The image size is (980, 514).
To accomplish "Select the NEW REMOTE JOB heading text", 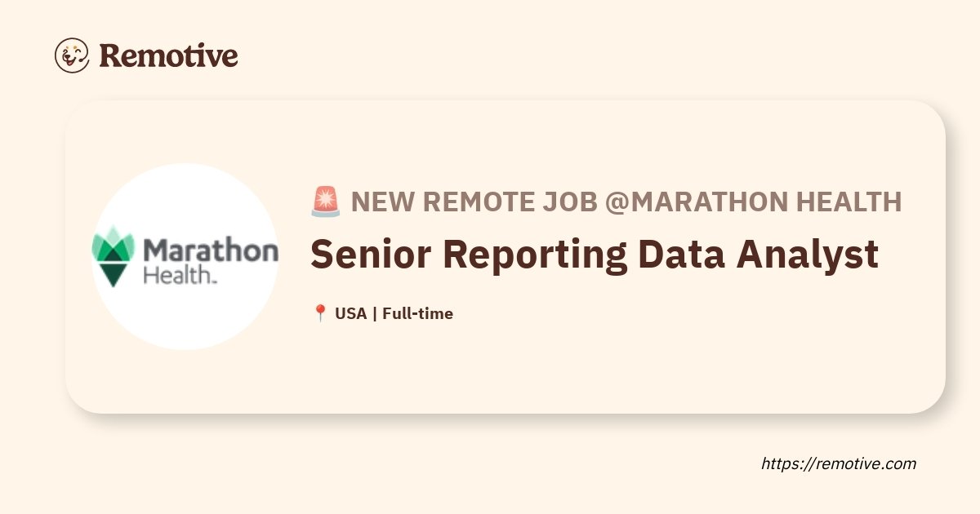I will tap(474, 202).
